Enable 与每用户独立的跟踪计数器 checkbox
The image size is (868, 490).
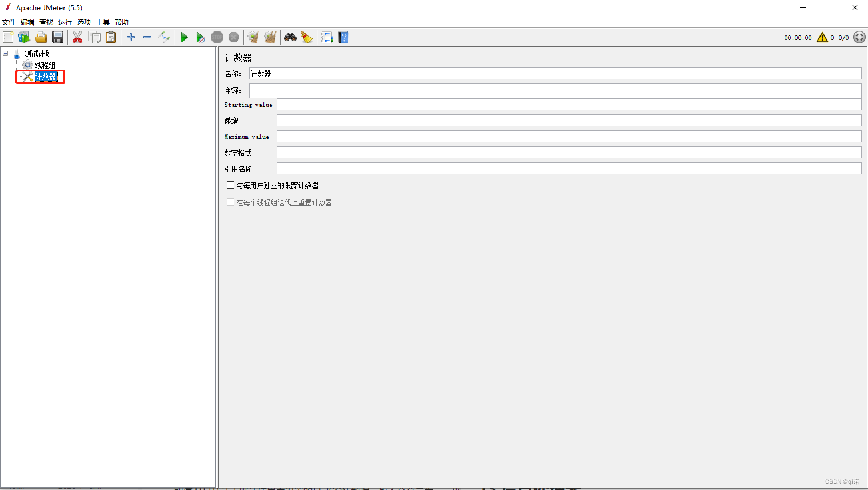point(231,185)
